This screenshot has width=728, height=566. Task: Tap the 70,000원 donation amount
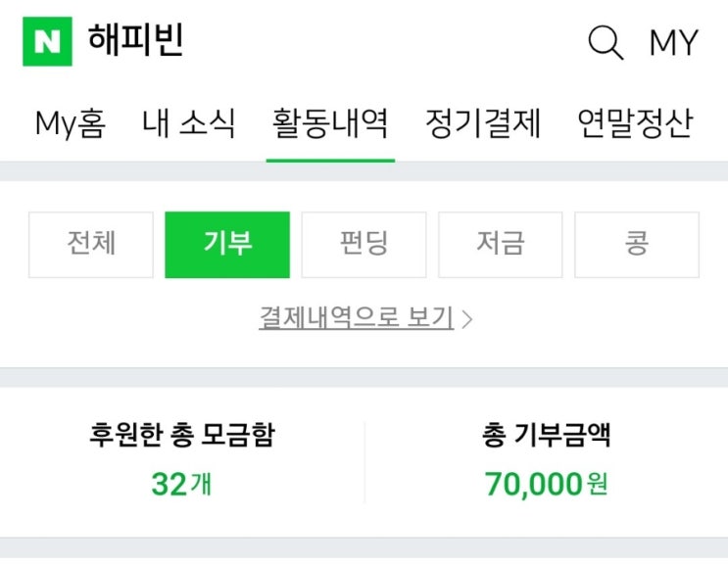click(x=546, y=484)
